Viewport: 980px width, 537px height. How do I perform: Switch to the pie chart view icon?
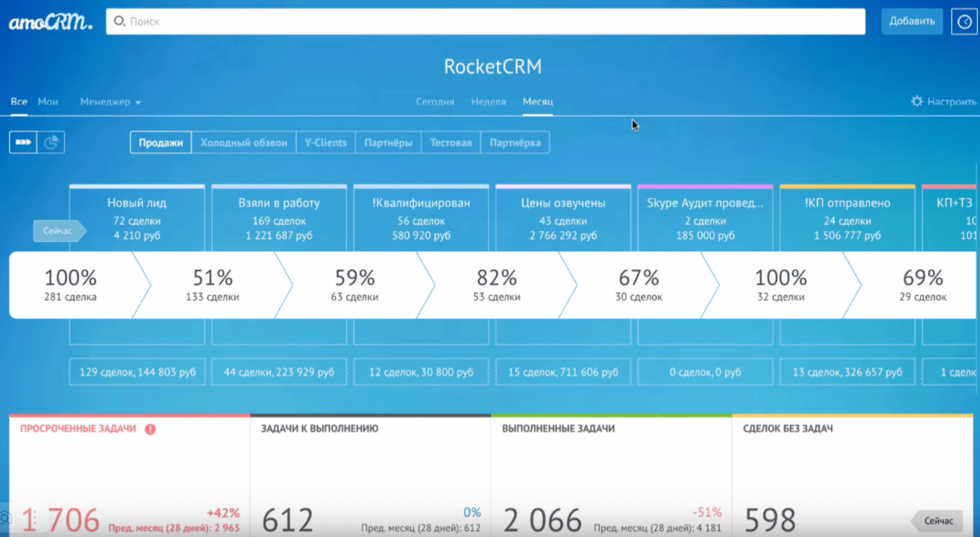51,142
